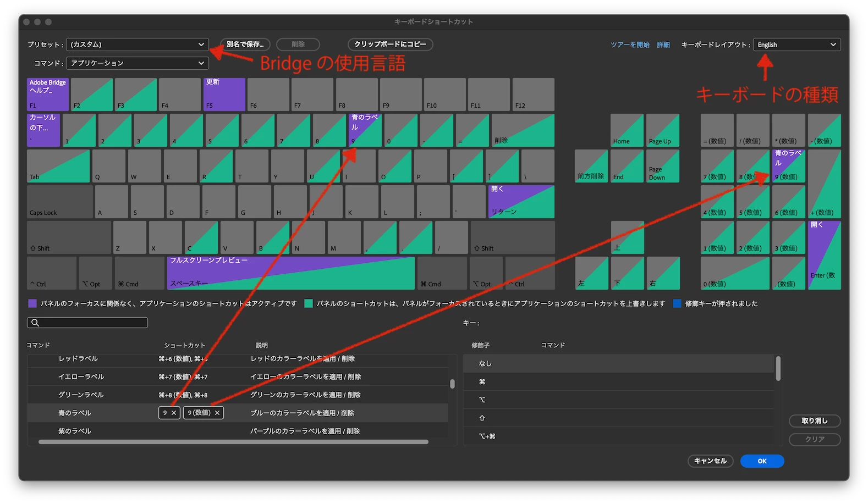Select the レッドラベル command row

coord(238,359)
